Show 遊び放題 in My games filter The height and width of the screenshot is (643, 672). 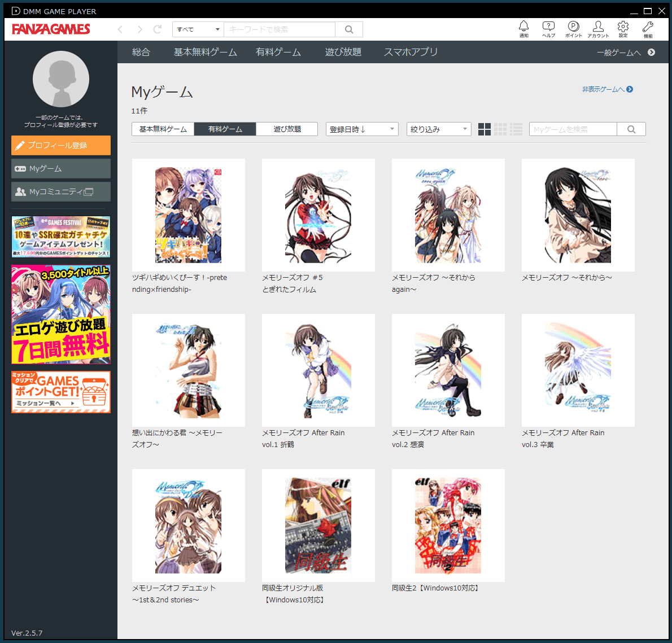coord(287,129)
